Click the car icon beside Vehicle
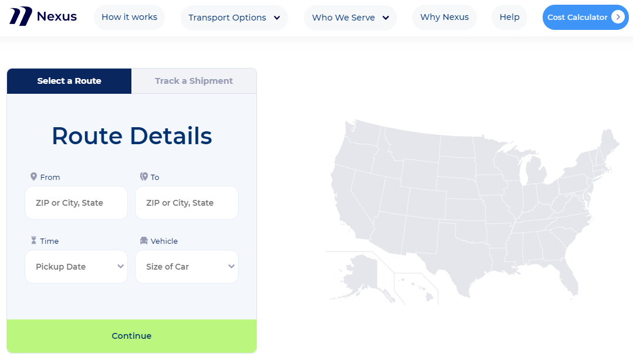The width and height of the screenshot is (633, 364). pyautogui.click(x=144, y=240)
